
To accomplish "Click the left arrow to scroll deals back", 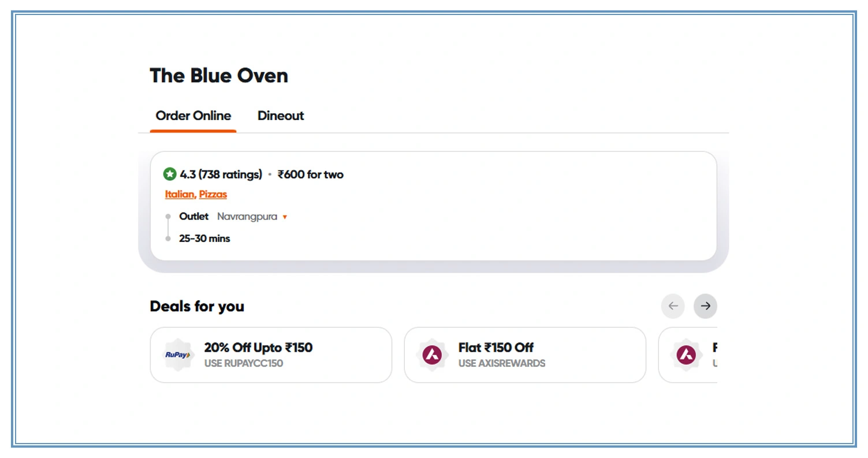I will [x=672, y=306].
